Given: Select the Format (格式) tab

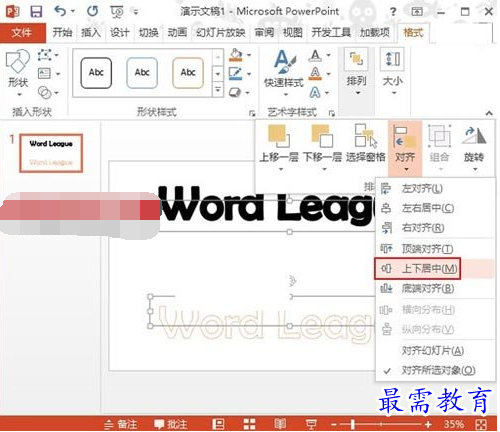Looking at the screenshot, I should tap(413, 33).
